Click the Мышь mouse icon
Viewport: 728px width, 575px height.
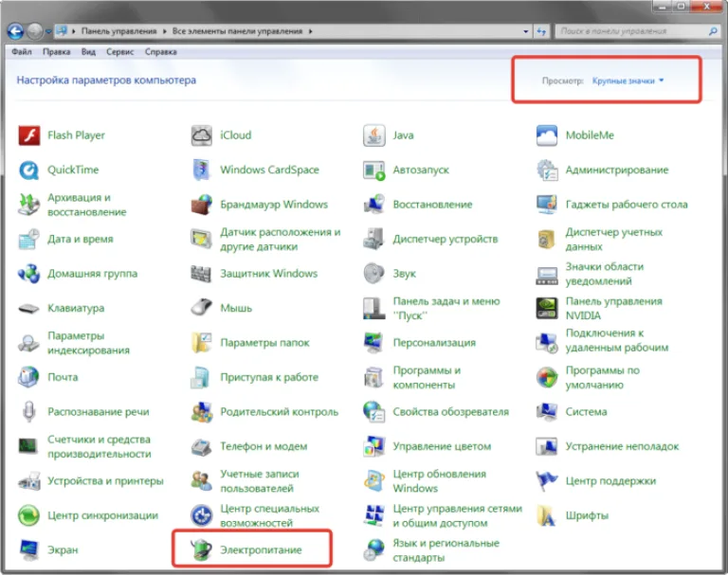coord(202,308)
